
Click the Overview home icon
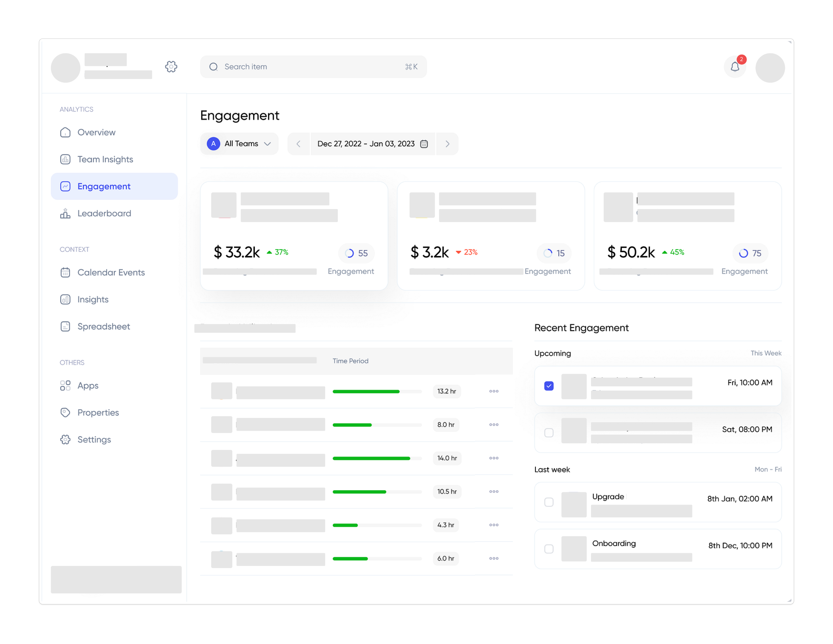(x=65, y=132)
